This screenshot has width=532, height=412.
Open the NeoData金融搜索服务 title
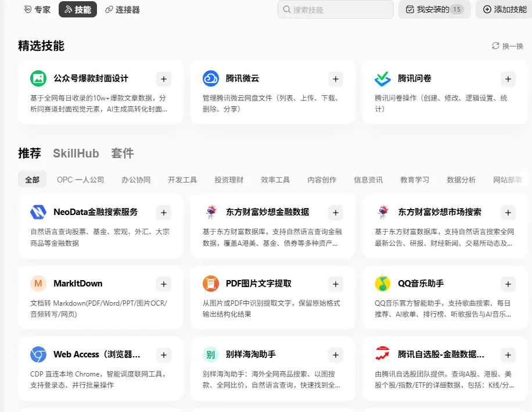click(x=96, y=212)
